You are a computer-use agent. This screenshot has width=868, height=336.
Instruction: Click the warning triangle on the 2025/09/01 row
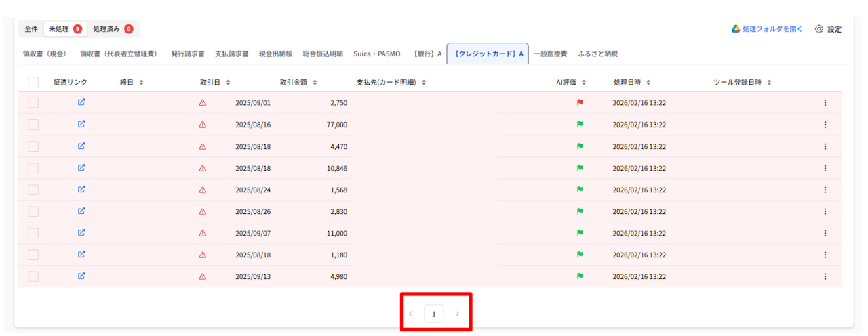[202, 103]
